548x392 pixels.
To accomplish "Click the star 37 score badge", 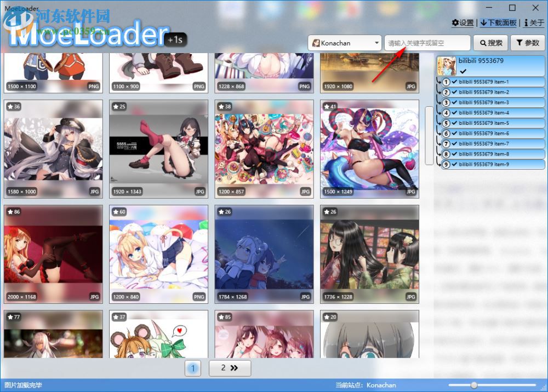I will tap(119, 317).
